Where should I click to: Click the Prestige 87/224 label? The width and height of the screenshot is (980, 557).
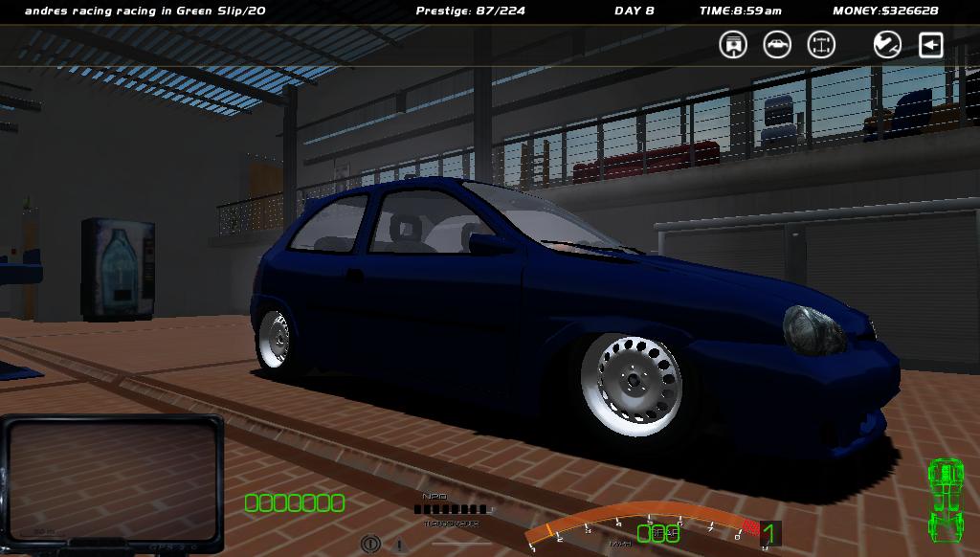pyautogui.click(x=470, y=11)
